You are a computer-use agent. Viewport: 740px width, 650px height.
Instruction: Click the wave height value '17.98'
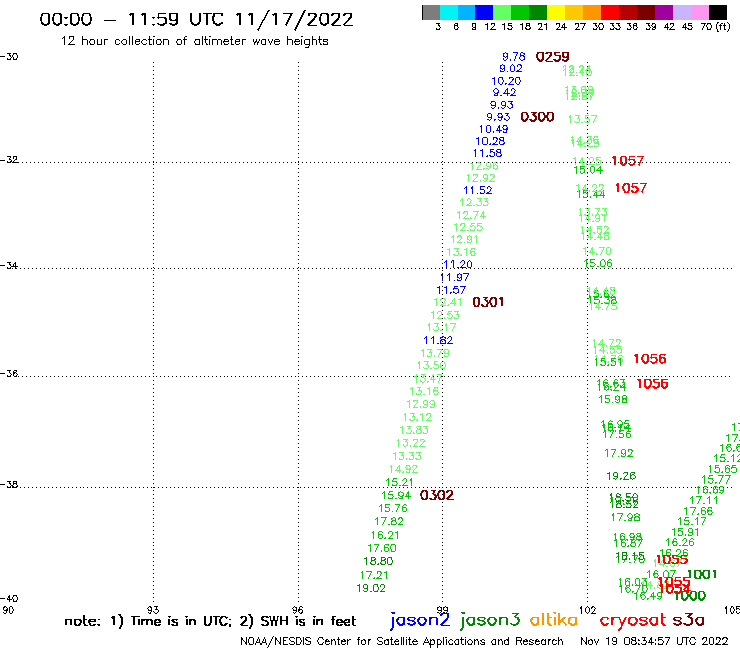click(625, 518)
